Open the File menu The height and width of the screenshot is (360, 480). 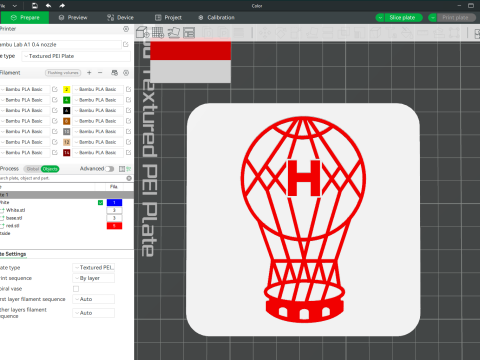pos(3,6)
